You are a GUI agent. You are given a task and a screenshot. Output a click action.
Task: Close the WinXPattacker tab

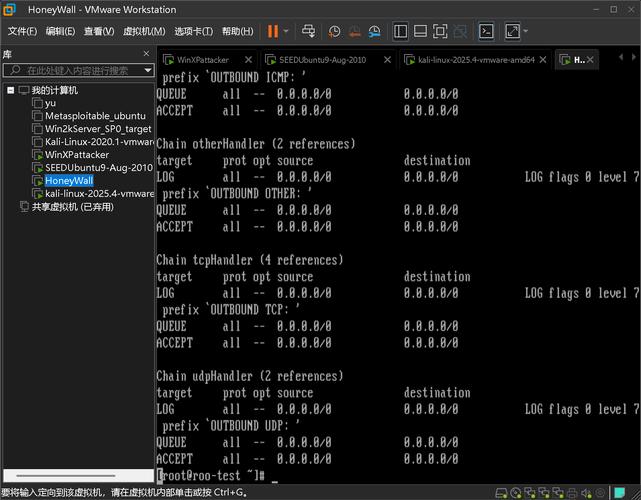point(248,60)
